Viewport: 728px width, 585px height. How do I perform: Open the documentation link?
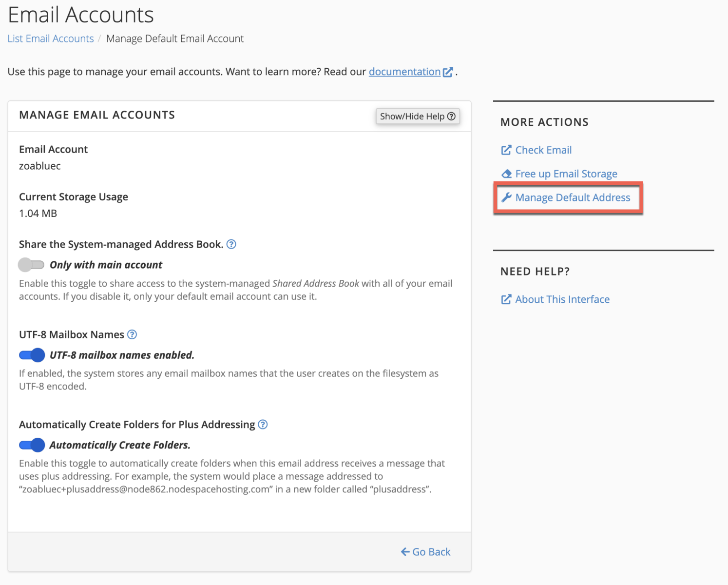click(x=404, y=72)
